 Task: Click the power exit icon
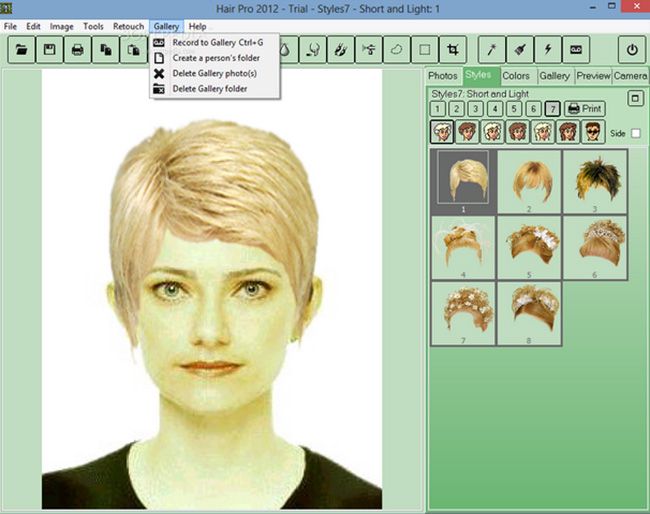point(632,50)
